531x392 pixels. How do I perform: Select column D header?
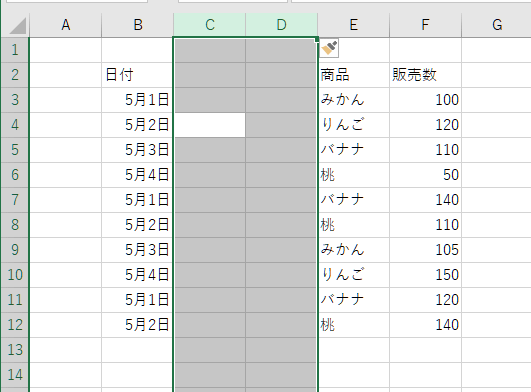click(x=281, y=25)
